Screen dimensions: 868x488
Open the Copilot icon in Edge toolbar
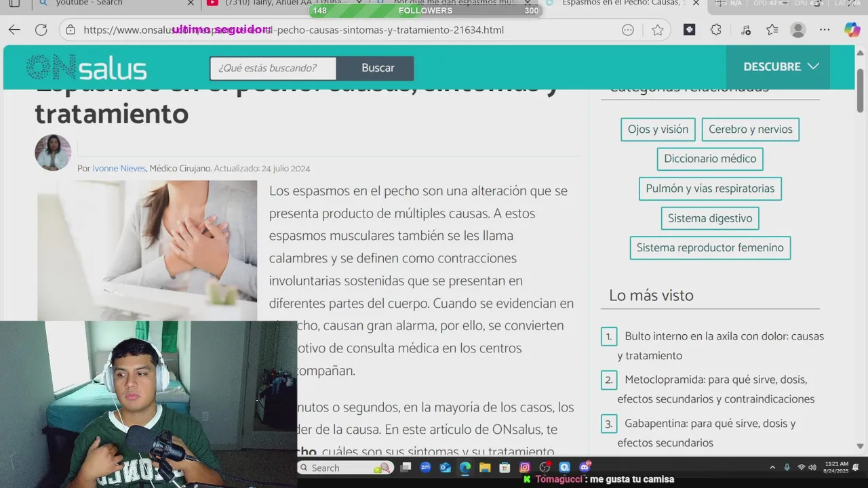click(x=852, y=30)
